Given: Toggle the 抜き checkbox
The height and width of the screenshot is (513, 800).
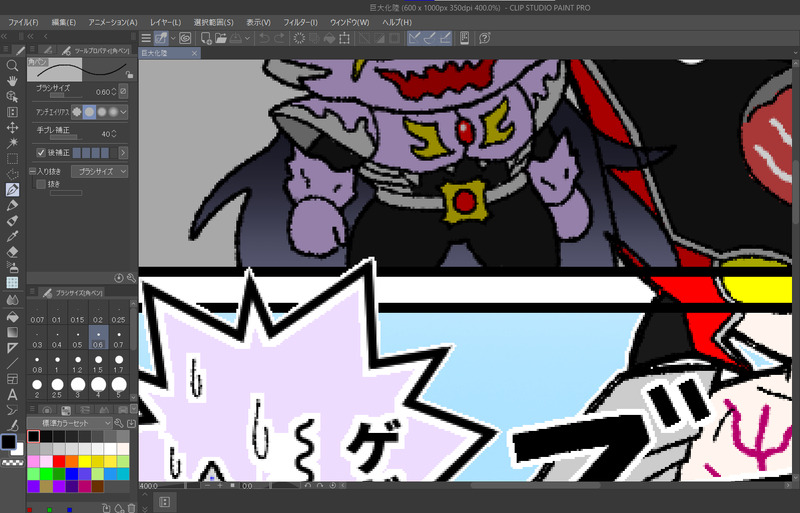Looking at the screenshot, I should (x=41, y=184).
